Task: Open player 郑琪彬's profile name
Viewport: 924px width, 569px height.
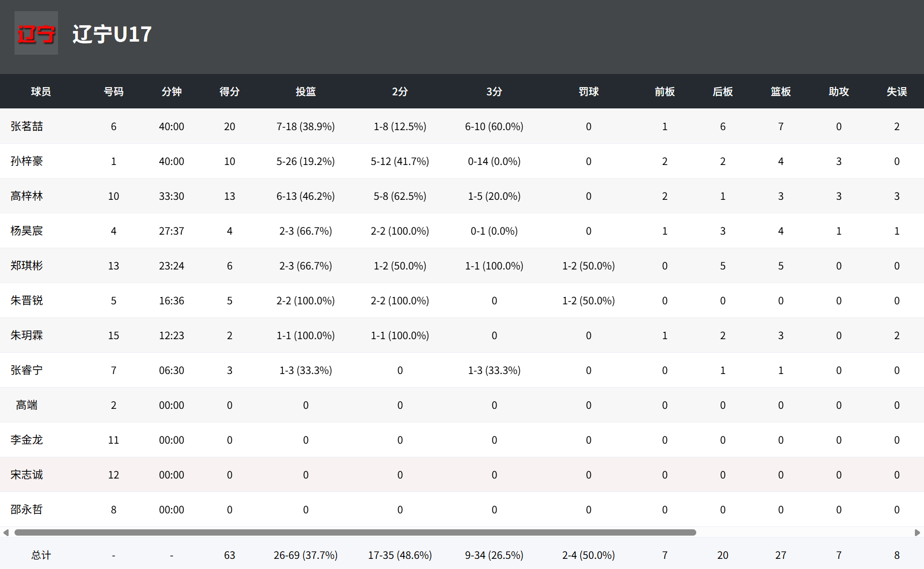Action: click(27, 266)
